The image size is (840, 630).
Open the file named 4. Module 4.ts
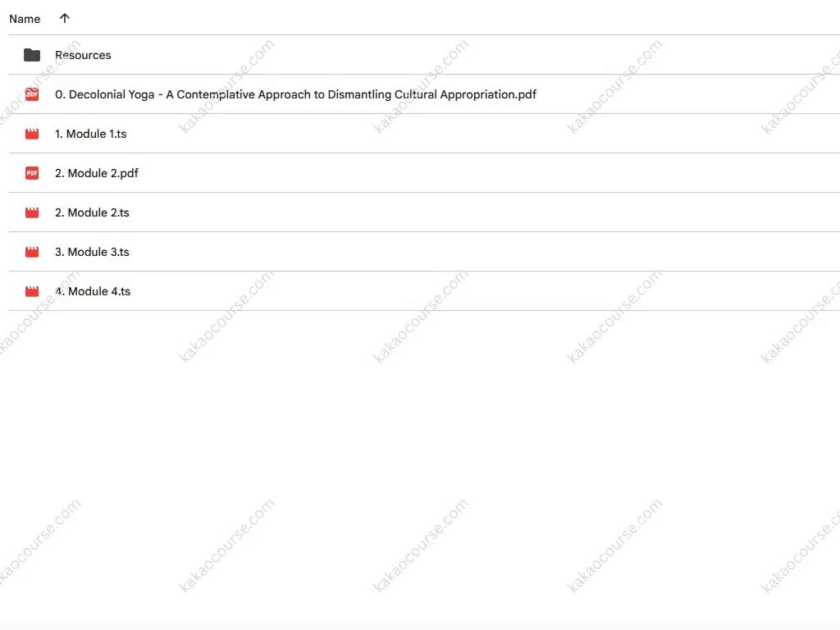click(93, 291)
